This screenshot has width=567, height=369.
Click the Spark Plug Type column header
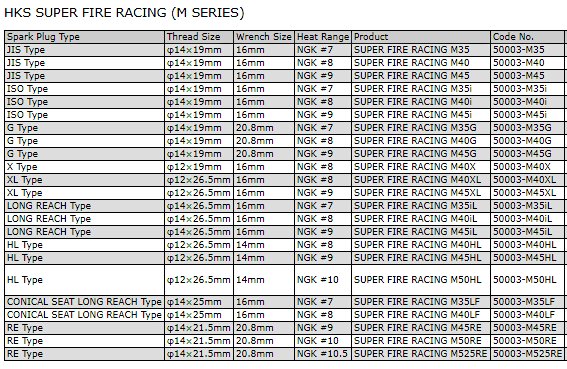point(85,37)
